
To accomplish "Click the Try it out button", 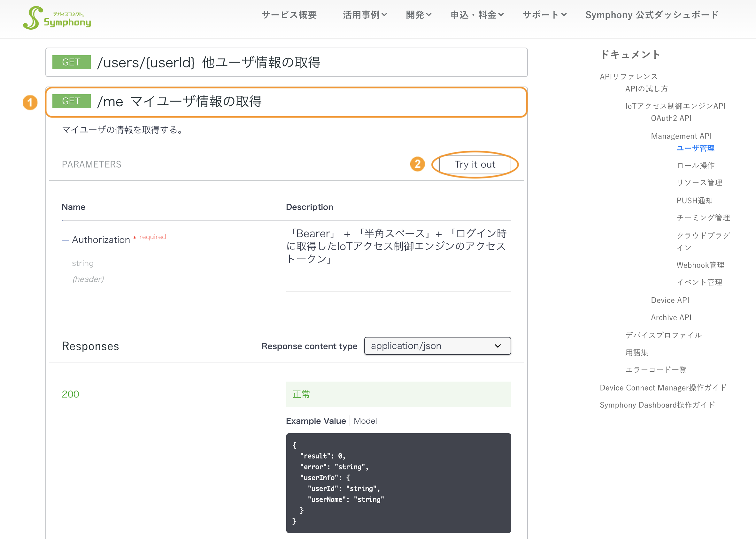I will [475, 164].
